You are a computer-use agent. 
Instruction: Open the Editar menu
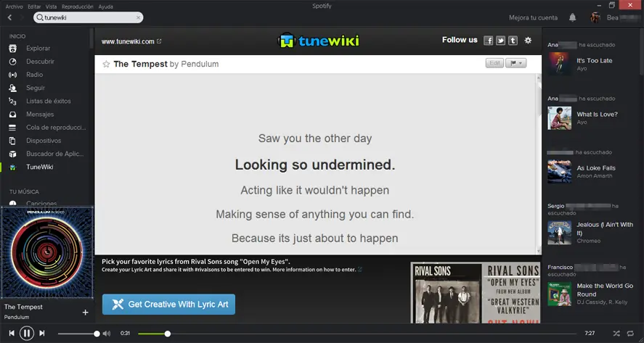(34, 7)
